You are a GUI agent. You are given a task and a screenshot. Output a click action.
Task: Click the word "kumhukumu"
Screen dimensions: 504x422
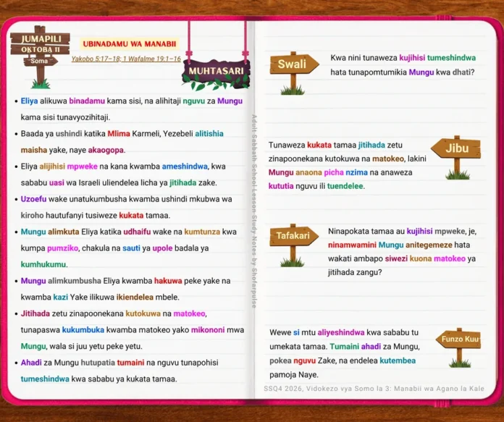pyautogui.click(x=43, y=264)
